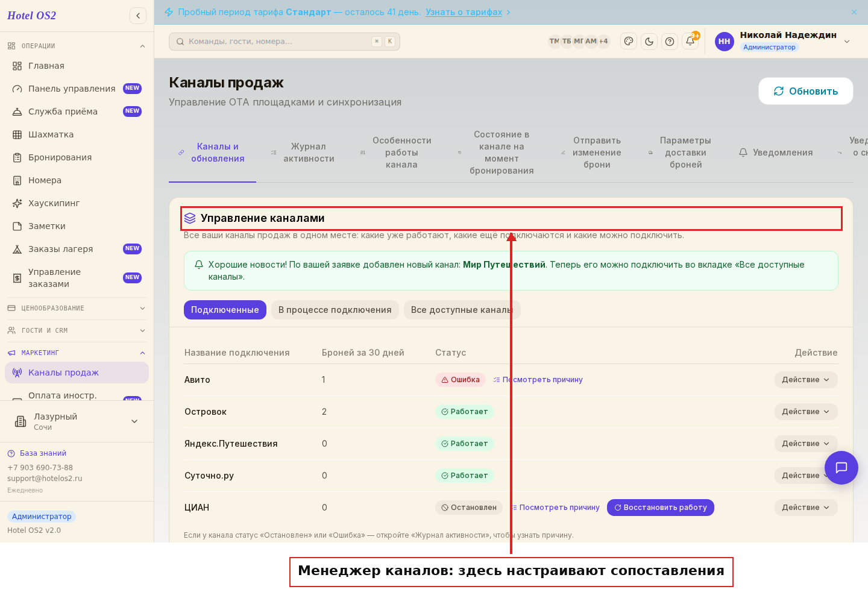
Task: Click the command search field
Action: point(285,42)
